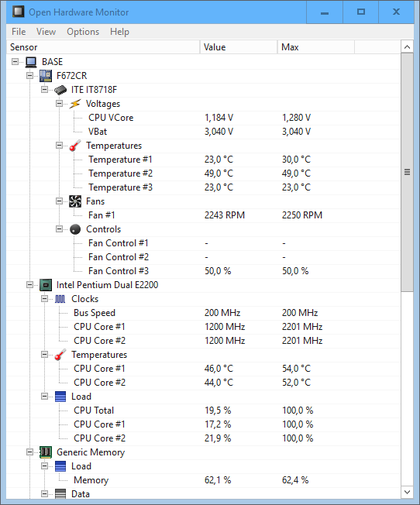Click the vertical scrollbar thumb
Screen dimensions: 420x505
tap(407, 172)
